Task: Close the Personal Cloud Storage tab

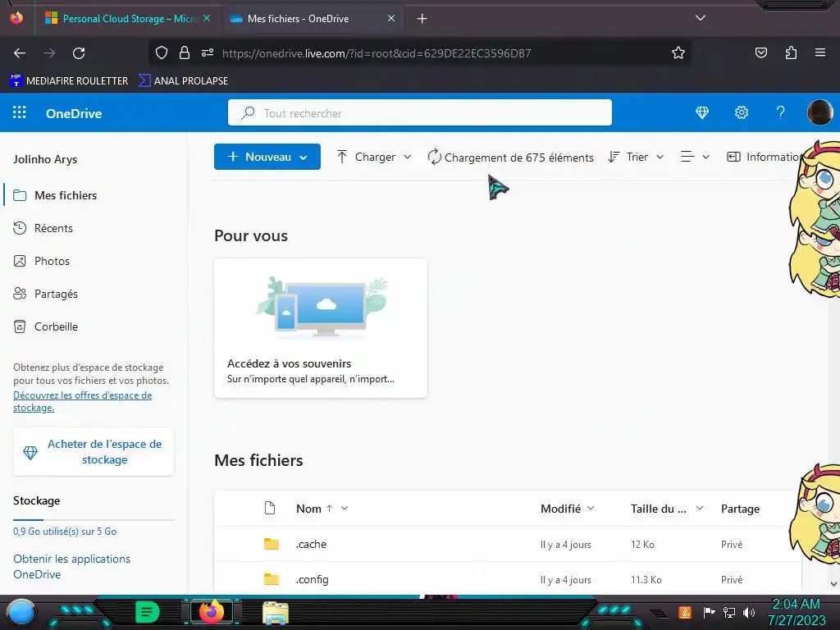Action: tap(207, 18)
